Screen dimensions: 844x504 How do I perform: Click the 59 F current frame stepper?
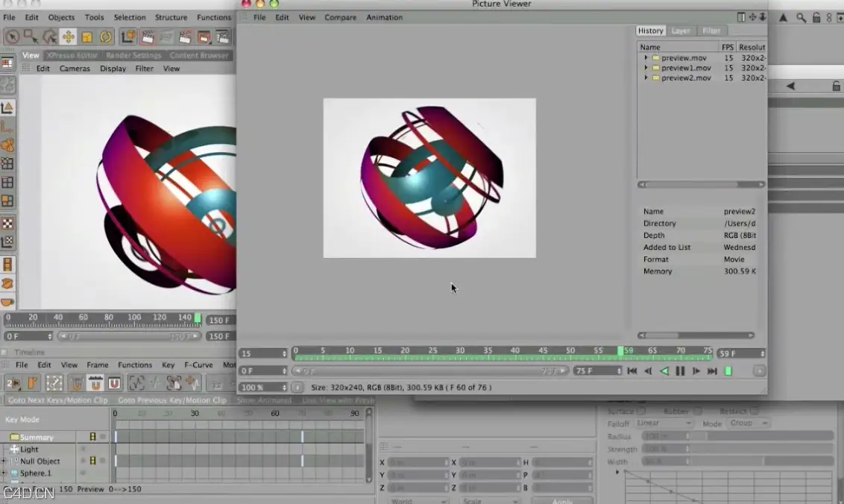pyautogui.click(x=742, y=353)
